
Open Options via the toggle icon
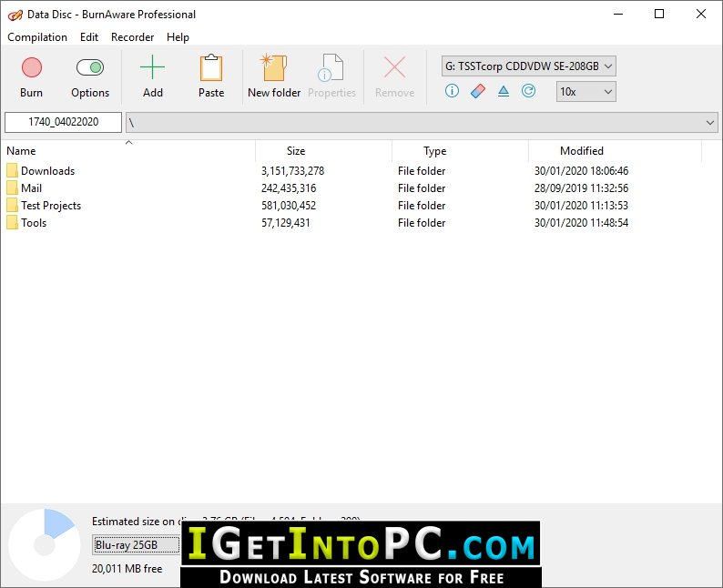coord(90,67)
